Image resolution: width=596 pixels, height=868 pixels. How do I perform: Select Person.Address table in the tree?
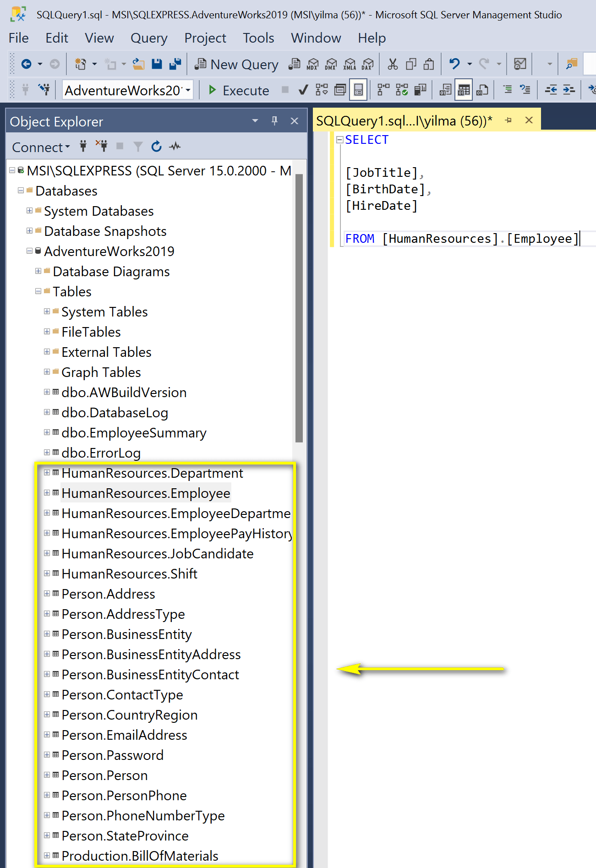tap(108, 594)
